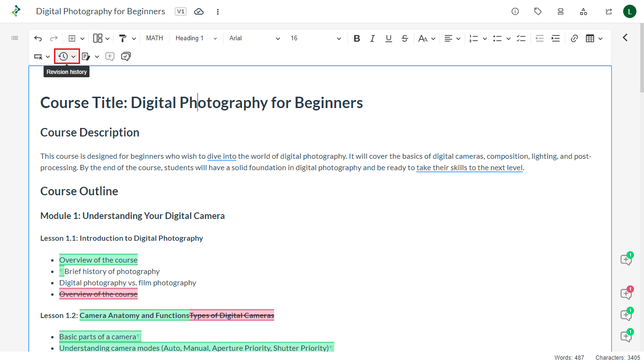Viewport: 644px width, 364px height.
Task: Click the share/export icon in header
Action: [x=609, y=11]
